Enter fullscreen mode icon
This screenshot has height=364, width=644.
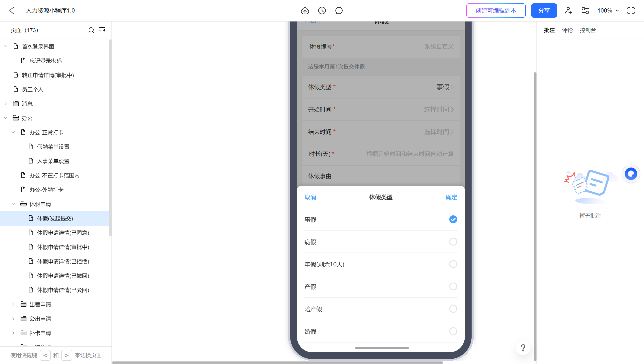pos(631,11)
